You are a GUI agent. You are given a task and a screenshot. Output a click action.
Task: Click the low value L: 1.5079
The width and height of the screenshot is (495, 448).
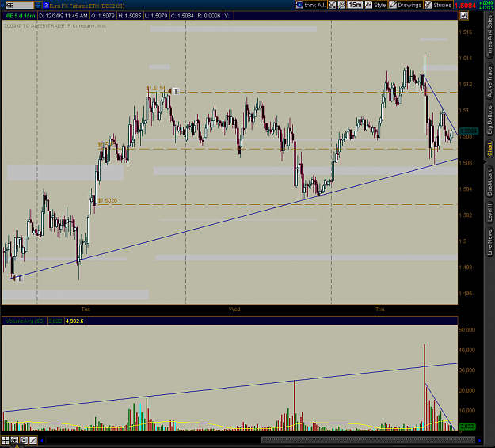click(x=156, y=16)
